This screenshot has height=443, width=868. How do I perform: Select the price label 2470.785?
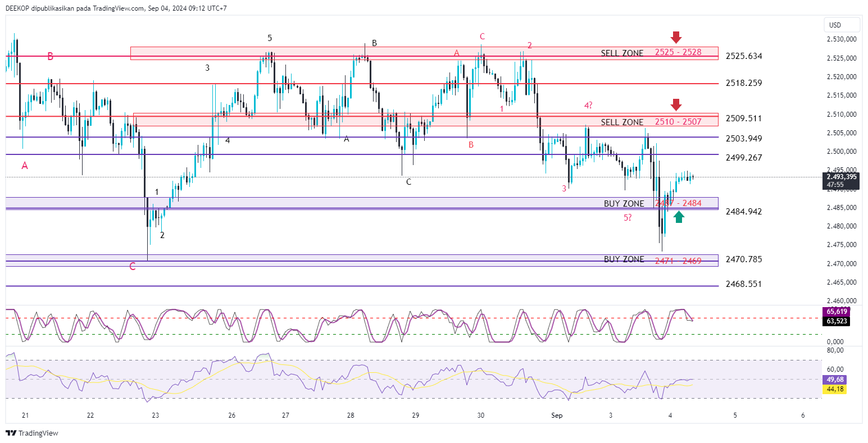[x=744, y=259]
